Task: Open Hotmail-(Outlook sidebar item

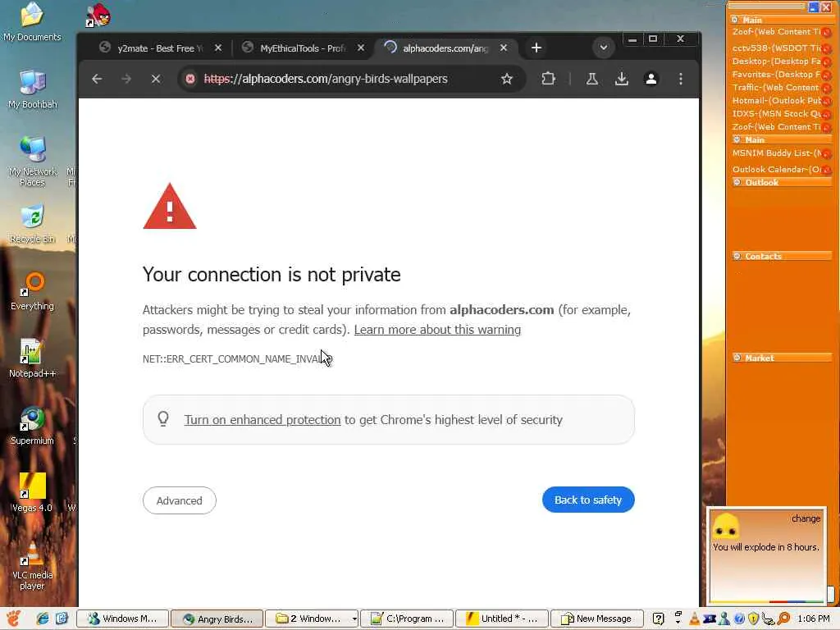Action: [776, 101]
